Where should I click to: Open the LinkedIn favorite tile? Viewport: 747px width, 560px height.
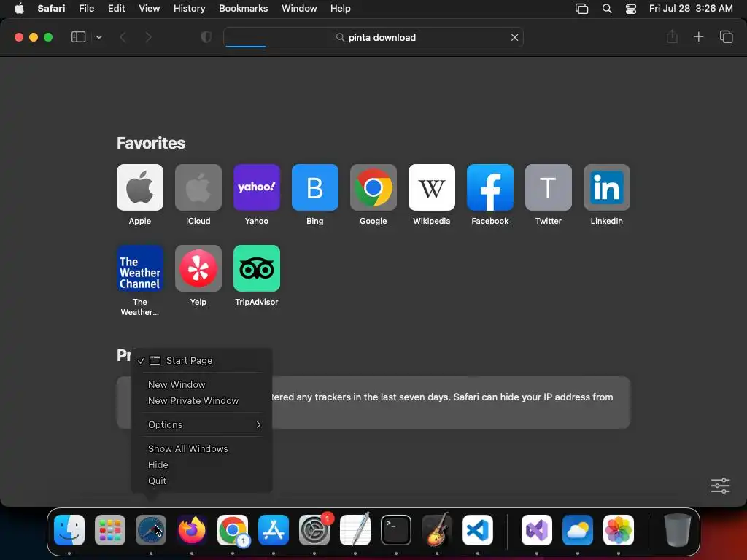coord(606,187)
